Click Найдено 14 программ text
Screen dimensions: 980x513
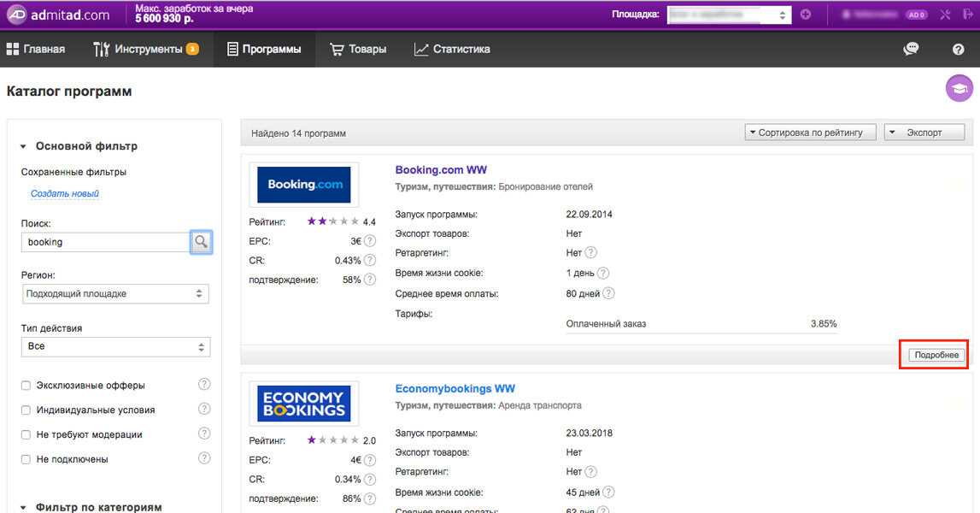(x=298, y=133)
